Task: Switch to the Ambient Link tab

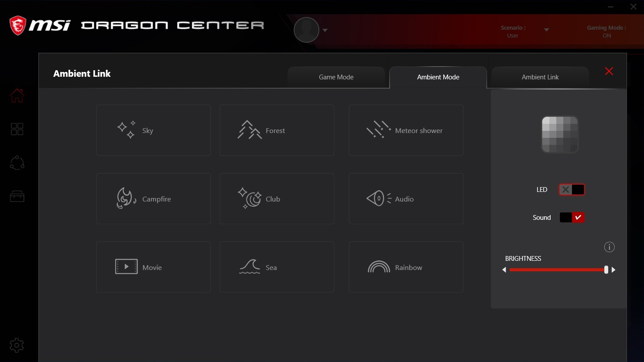Action: pyautogui.click(x=540, y=77)
